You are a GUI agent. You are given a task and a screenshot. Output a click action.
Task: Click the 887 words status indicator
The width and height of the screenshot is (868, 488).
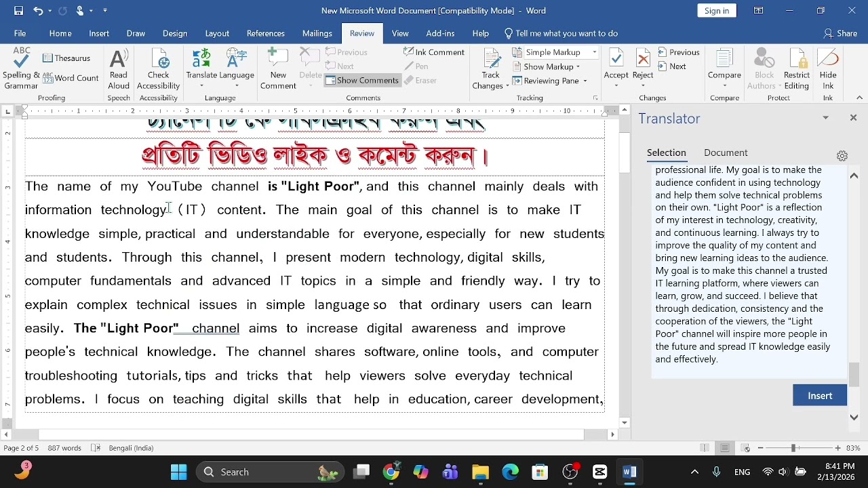coord(64,448)
